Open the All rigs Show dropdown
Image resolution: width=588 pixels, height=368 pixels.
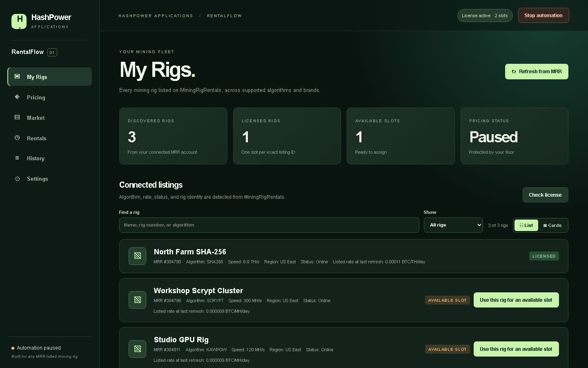pyautogui.click(x=453, y=225)
